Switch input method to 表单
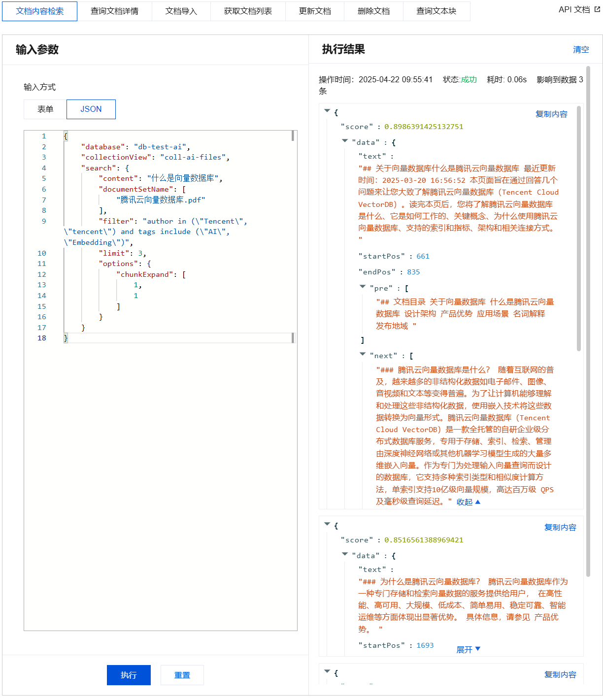 (45, 109)
